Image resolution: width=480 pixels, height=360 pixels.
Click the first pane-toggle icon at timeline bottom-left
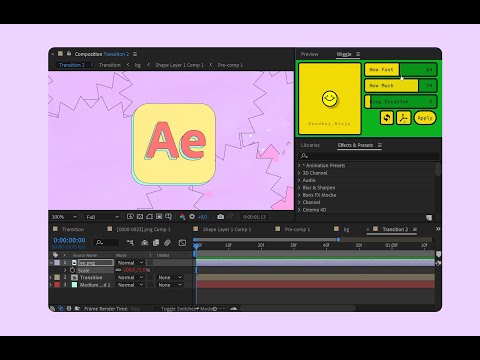52,308
